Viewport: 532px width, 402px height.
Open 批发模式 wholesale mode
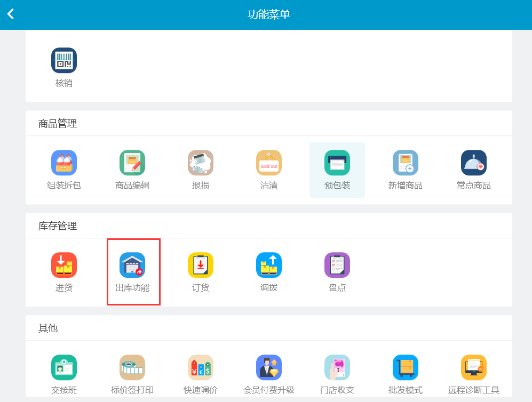point(406,375)
